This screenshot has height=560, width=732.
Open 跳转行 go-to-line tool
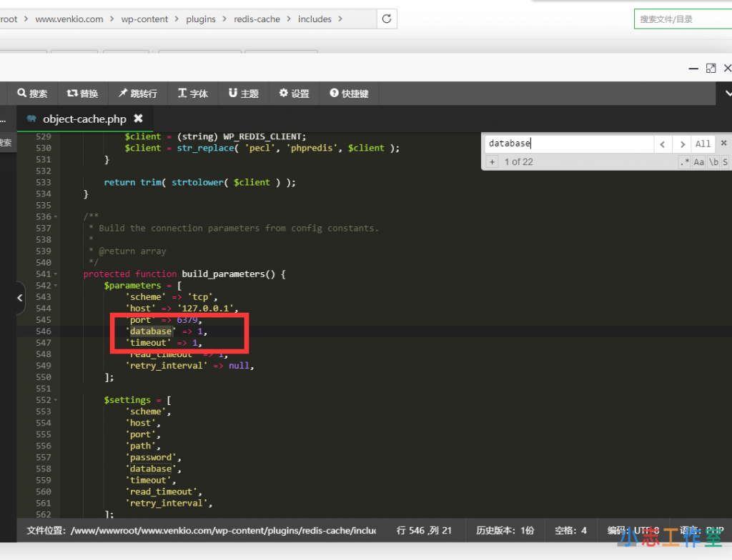click(x=137, y=94)
